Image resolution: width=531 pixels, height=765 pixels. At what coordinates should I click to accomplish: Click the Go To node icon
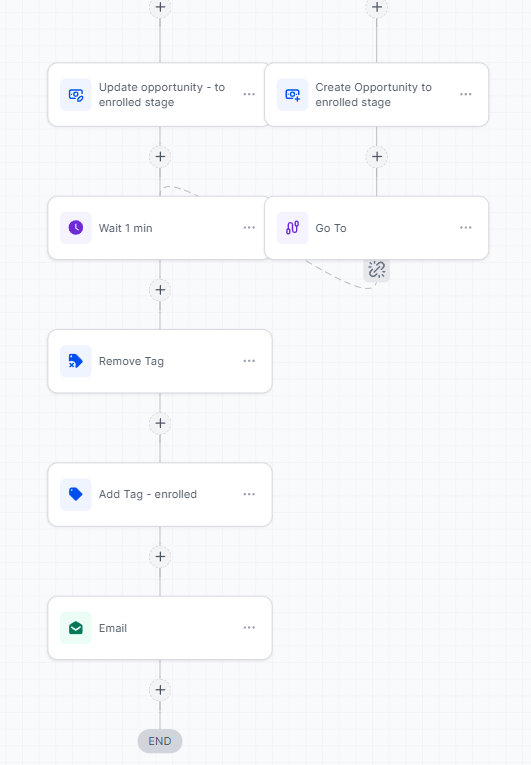292,228
